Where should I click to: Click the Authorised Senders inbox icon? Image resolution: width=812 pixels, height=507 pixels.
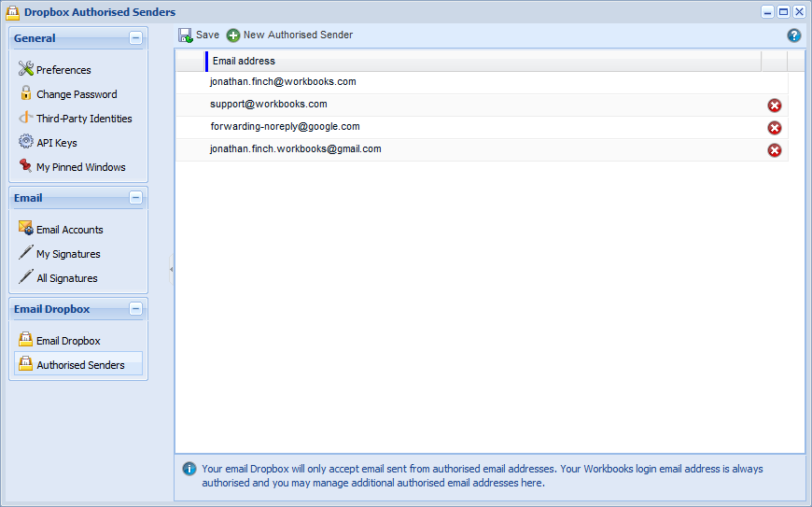pos(25,363)
